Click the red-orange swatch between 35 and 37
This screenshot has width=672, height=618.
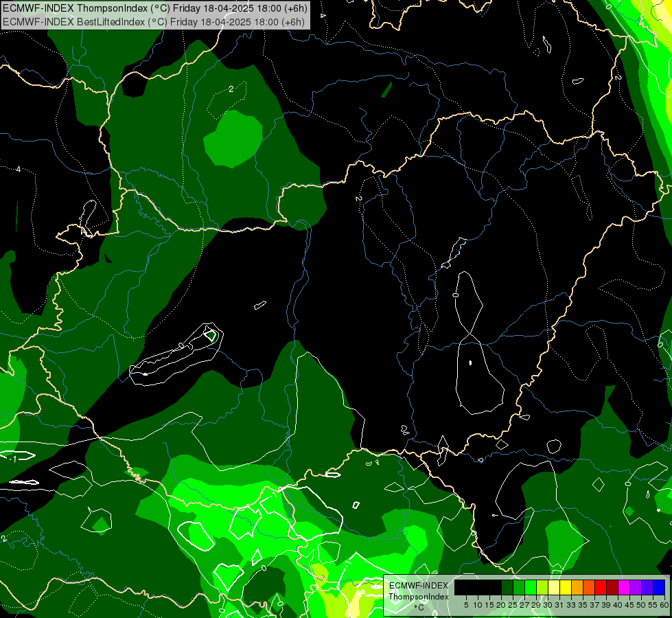(589, 587)
